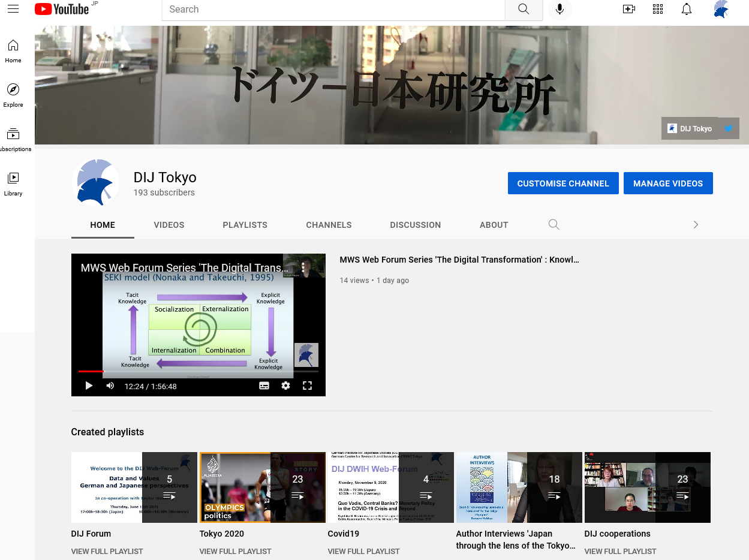This screenshot has width=749, height=560.
Task: Click the Twitter bird icon in banner
Action: (x=729, y=128)
